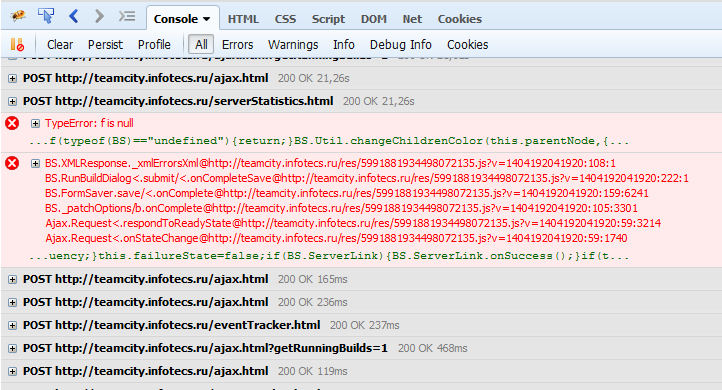Filter console by Info

click(344, 45)
